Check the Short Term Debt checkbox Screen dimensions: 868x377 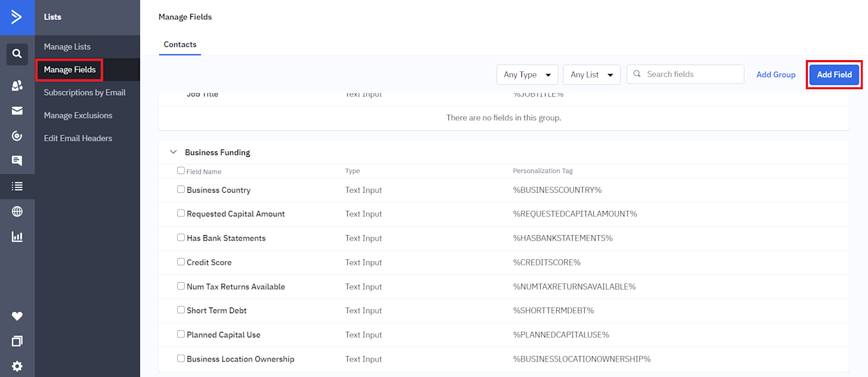(181, 309)
